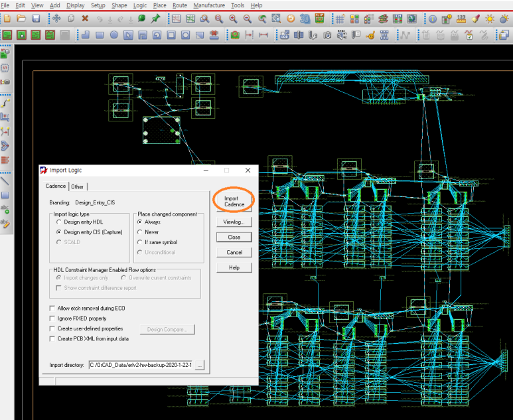Select the pushpin fix icon
The height and width of the screenshot is (420, 513).
click(x=155, y=18)
